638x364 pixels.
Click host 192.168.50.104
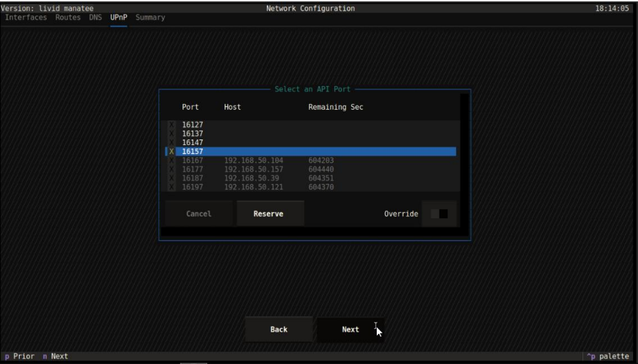(x=254, y=161)
